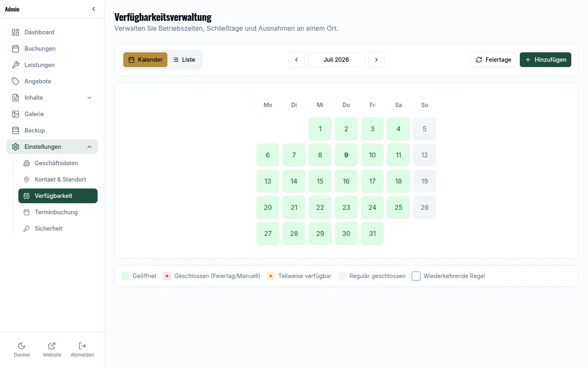
Task: Click Hinzufügen to add an entry
Action: [x=546, y=60]
